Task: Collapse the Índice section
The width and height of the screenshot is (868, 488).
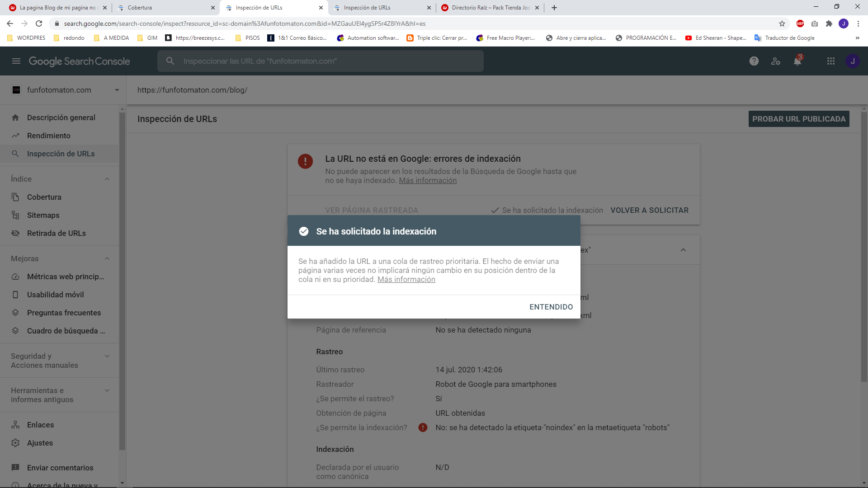Action: 107,179
